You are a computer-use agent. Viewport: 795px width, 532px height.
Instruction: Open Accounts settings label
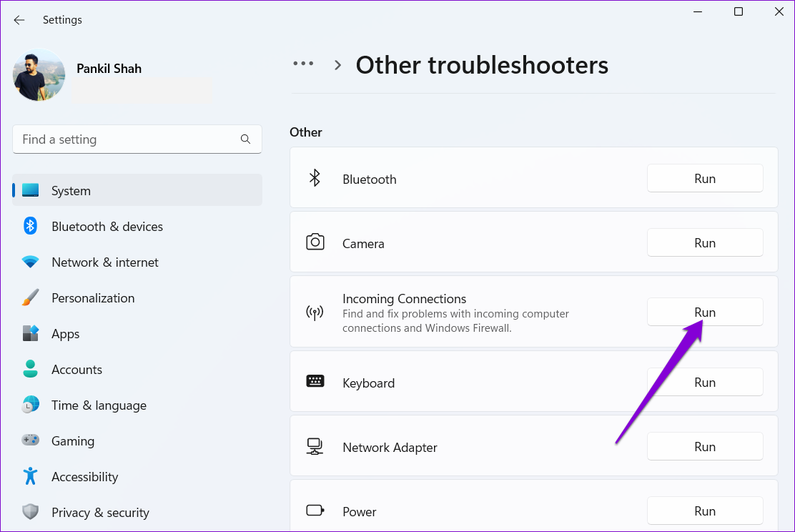pos(76,369)
